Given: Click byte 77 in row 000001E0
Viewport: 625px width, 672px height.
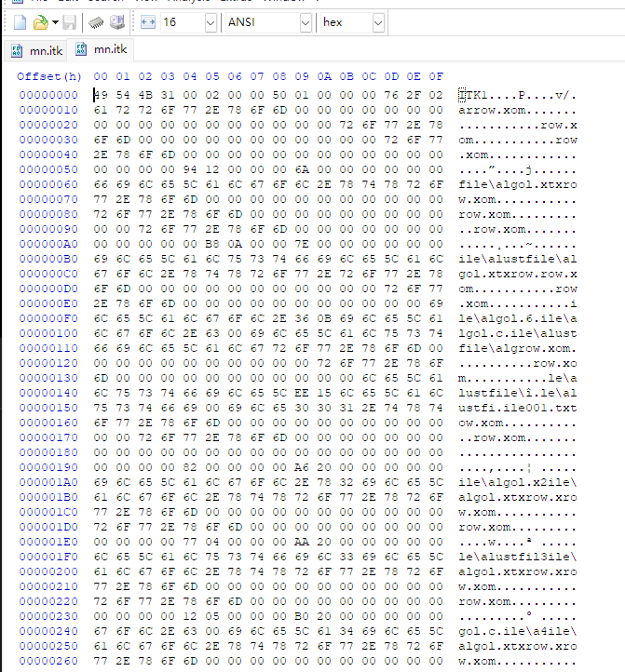Looking at the screenshot, I should (190, 542).
